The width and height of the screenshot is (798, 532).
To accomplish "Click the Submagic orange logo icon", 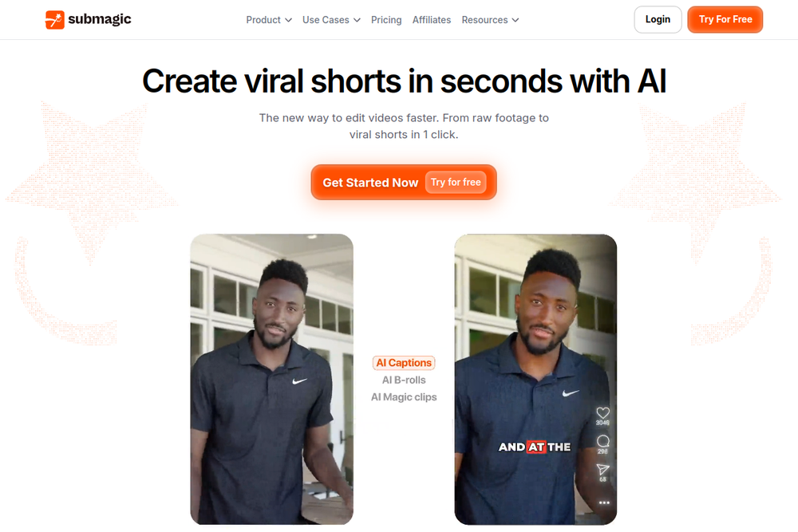I will click(x=55, y=20).
